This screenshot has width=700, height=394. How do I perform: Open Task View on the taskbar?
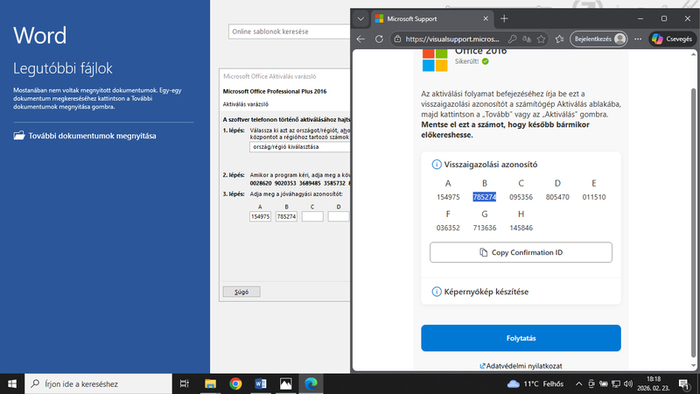[x=184, y=384]
